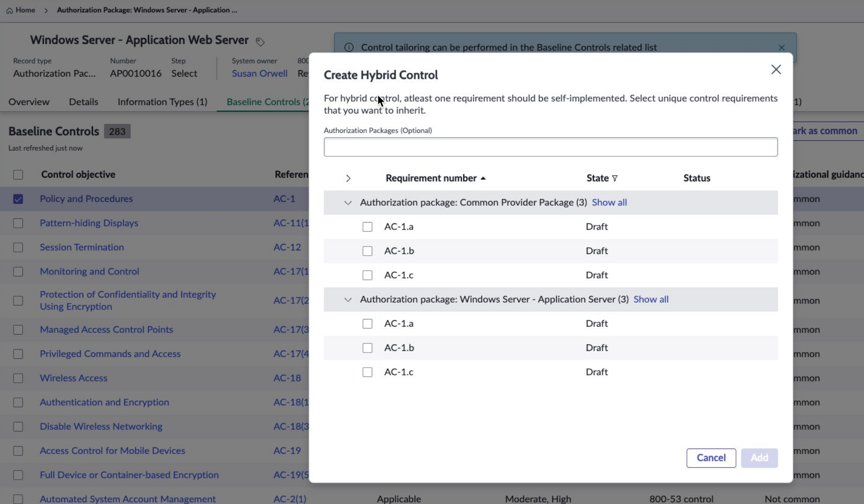The image size is (864, 504).
Task: Open the AC-1 reference link
Action: point(284,199)
